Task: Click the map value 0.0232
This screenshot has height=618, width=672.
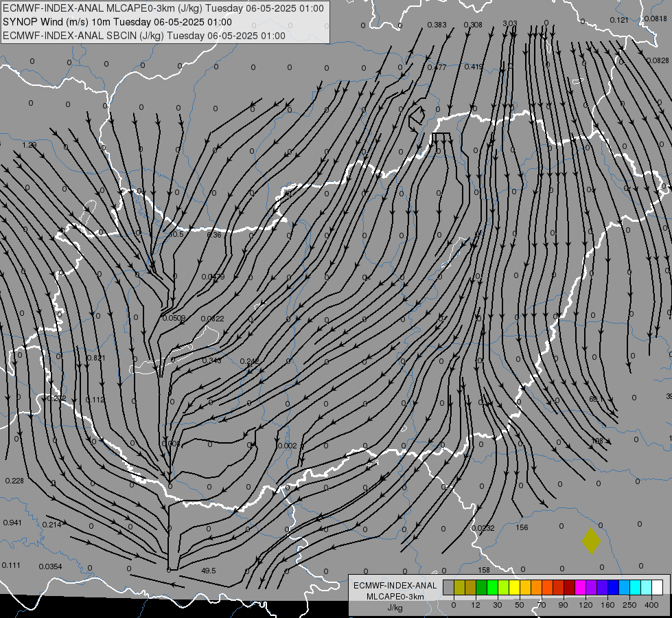Action: (483, 528)
